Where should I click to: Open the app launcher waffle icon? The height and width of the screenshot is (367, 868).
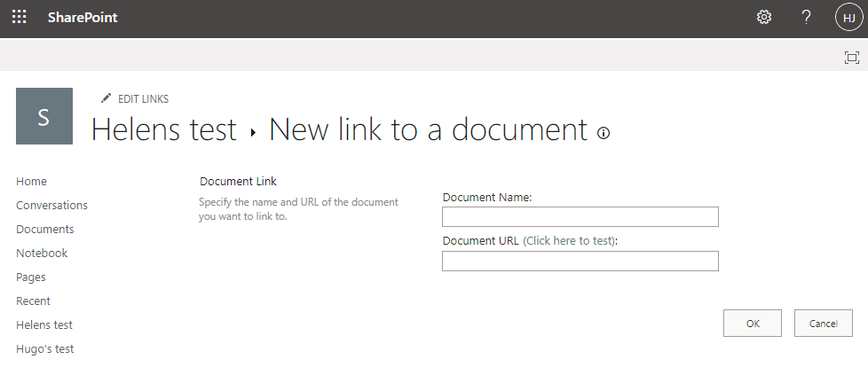pos(19,18)
